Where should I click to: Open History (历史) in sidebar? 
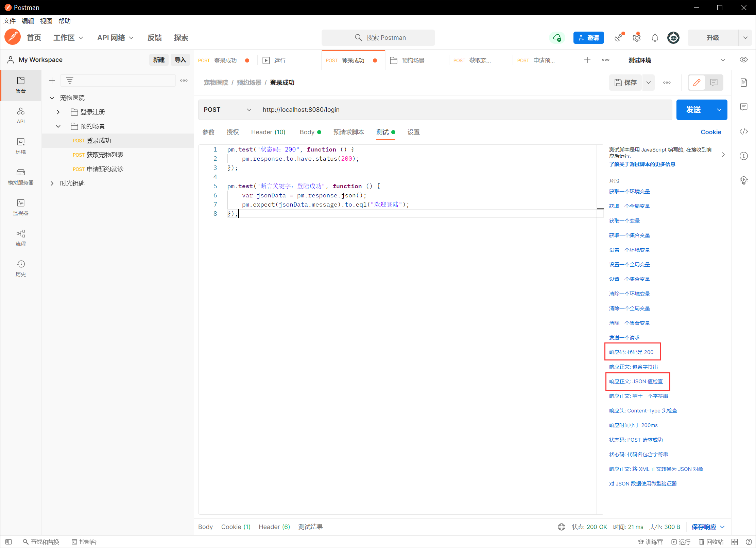[x=20, y=268]
